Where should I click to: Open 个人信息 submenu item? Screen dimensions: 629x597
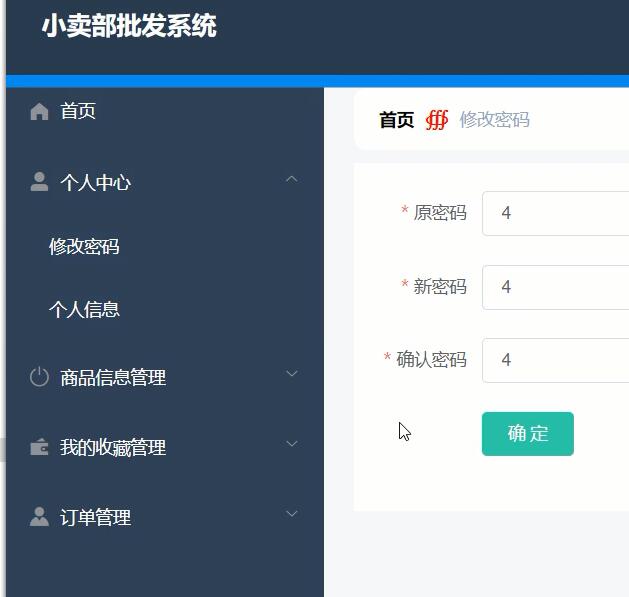pos(84,310)
